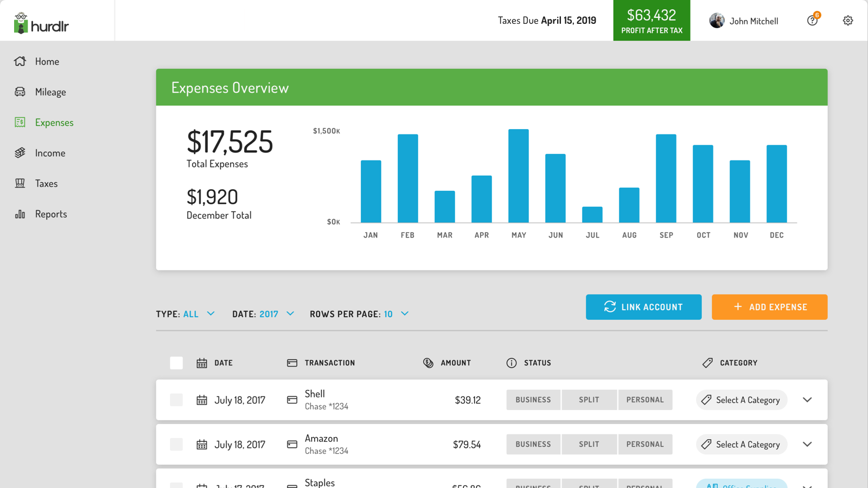The image size is (868, 488).
Task: Mark the Amazon expense as BUSINESS
Action: 533,444
